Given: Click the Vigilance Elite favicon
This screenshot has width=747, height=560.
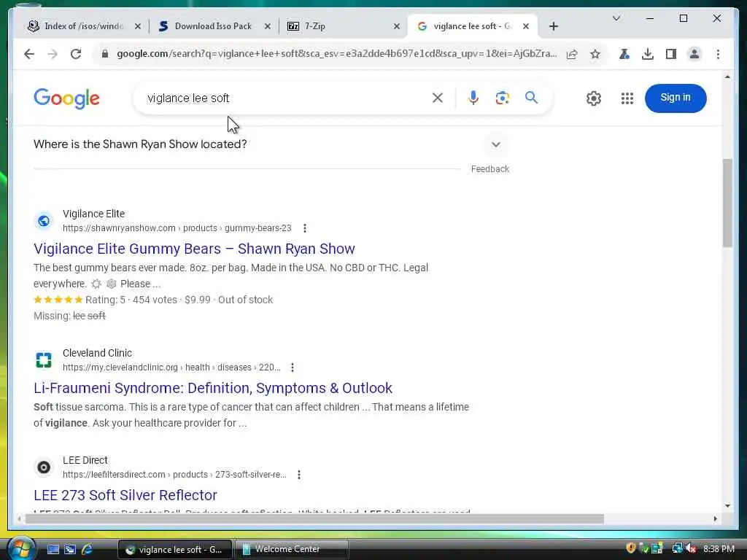Looking at the screenshot, I should pos(43,221).
